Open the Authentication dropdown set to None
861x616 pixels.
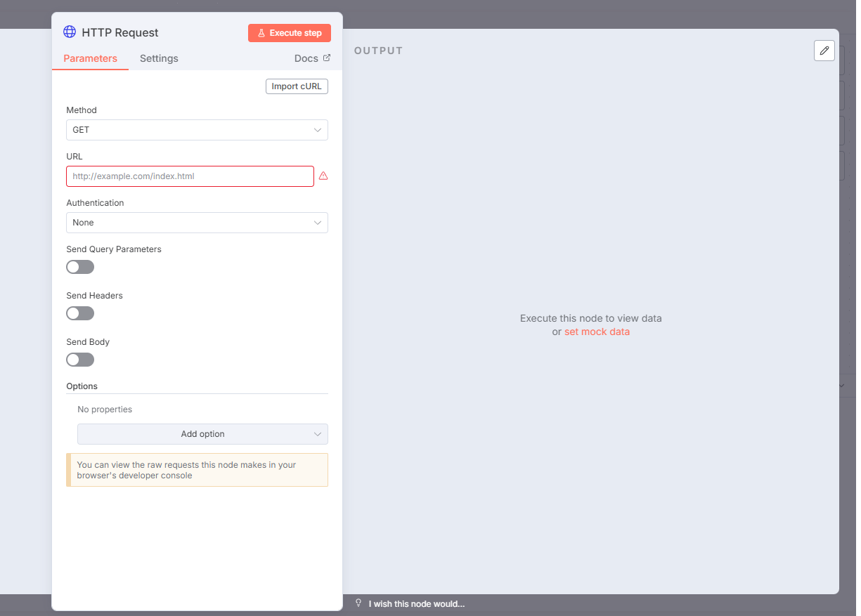tap(190, 223)
